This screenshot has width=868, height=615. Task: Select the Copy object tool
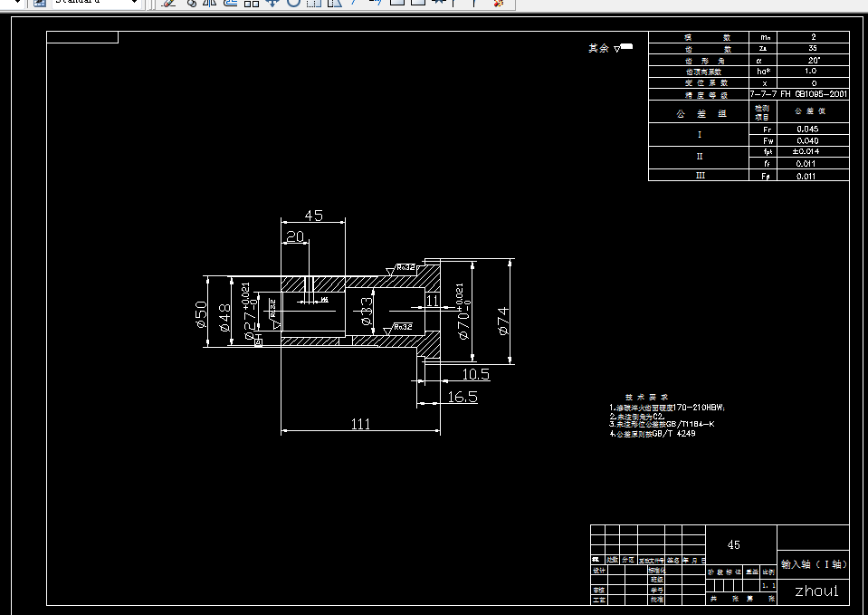coord(191,3)
